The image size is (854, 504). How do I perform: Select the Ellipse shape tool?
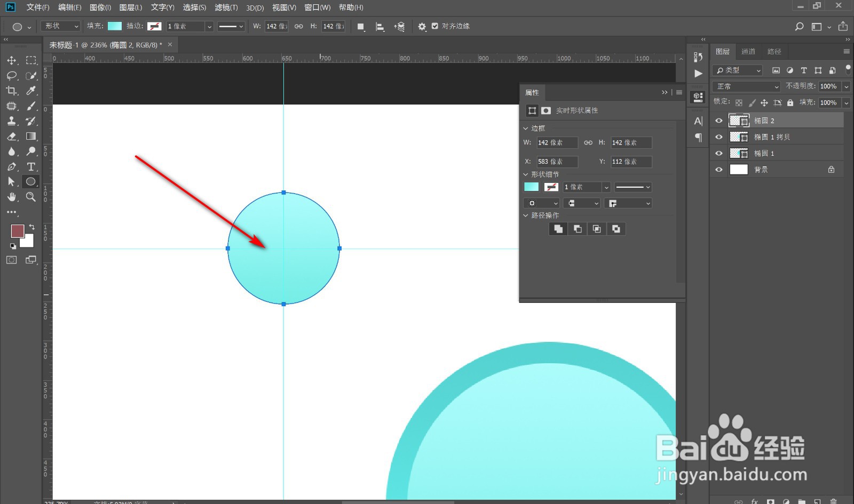[x=31, y=182]
